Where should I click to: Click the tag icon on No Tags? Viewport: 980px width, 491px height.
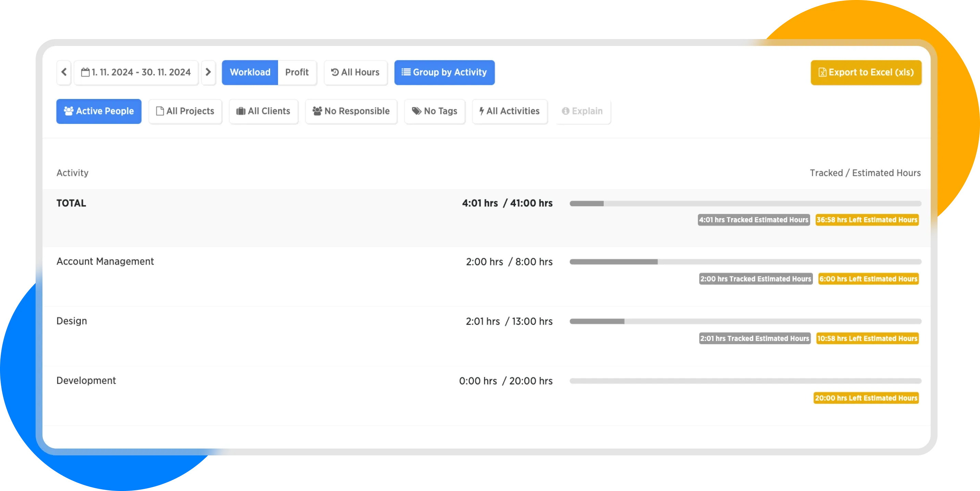pyautogui.click(x=417, y=111)
